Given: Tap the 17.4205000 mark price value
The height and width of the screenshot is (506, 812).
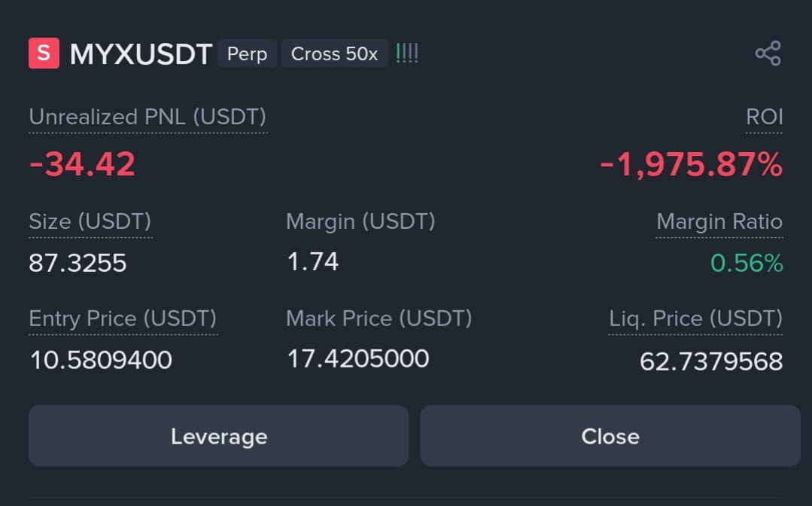Looking at the screenshot, I should coord(358,359).
